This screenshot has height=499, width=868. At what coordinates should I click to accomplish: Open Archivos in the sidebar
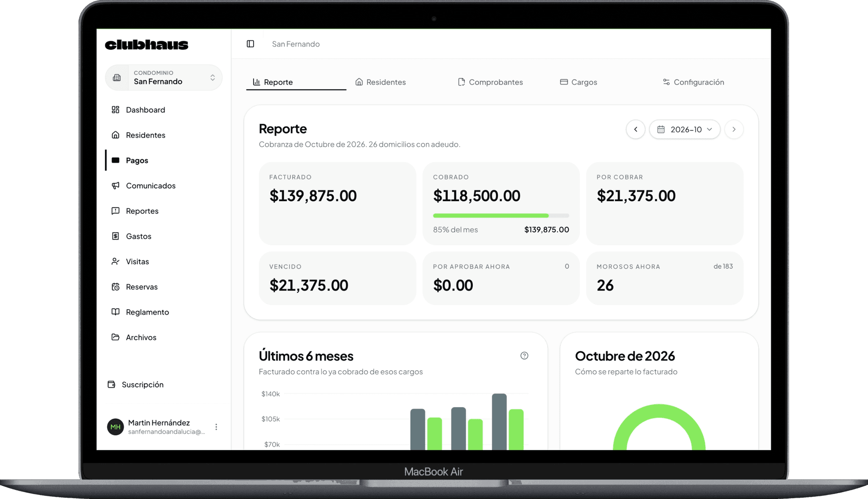pos(164,338)
